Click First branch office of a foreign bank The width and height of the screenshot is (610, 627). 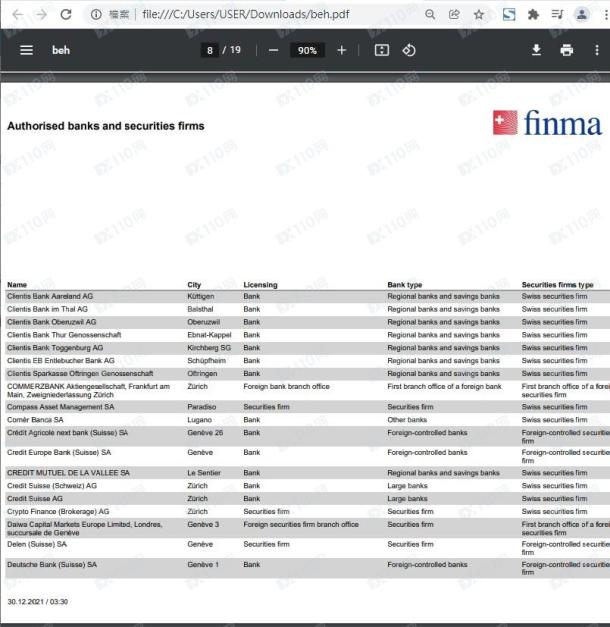(x=444, y=386)
